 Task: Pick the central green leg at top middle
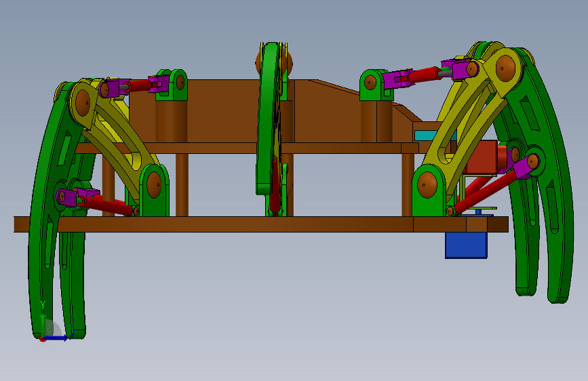point(269,118)
